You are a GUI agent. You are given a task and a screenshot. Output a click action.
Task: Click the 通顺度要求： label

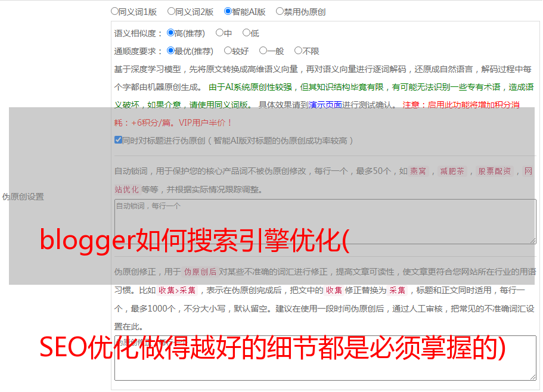138,51
